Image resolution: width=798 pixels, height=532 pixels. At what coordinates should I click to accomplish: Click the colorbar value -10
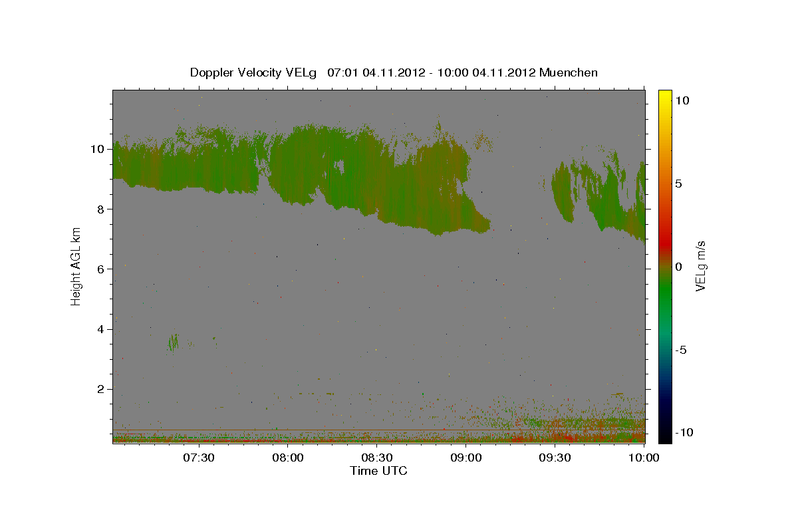pyautogui.click(x=684, y=432)
